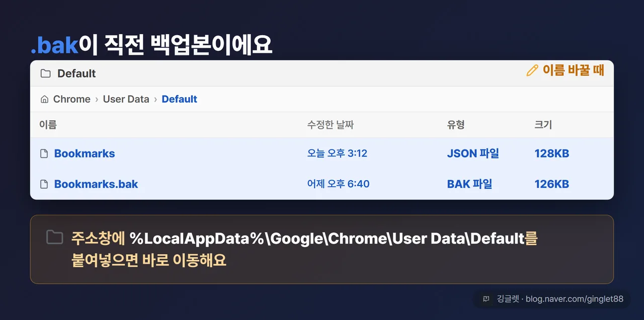
Task: Click the file icon of the Bookmarks.bak row
Action: tap(44, 184)
